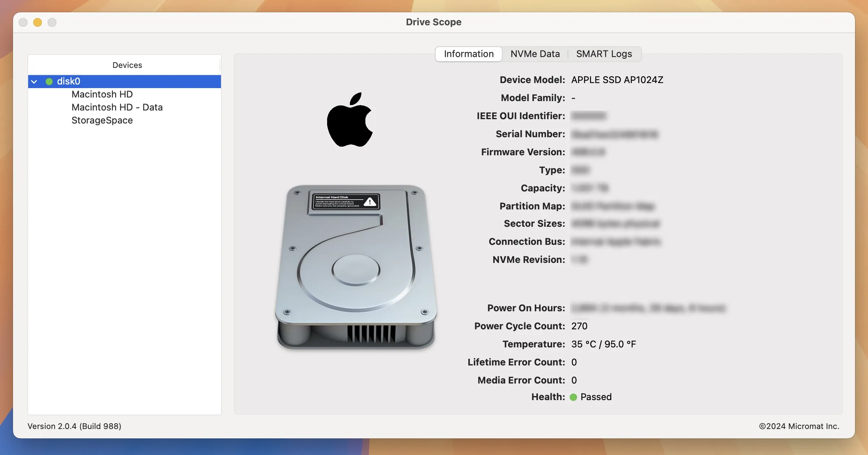868x455 pixels.
Task: Click the Apple logo image
Action: point(350,120)
